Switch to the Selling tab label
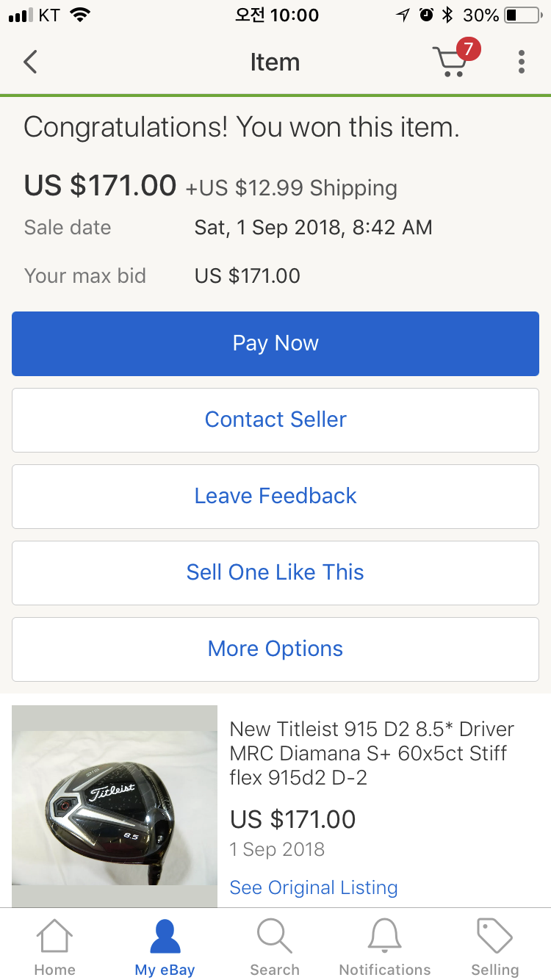551x980 pixels. [x=494, y=970]
